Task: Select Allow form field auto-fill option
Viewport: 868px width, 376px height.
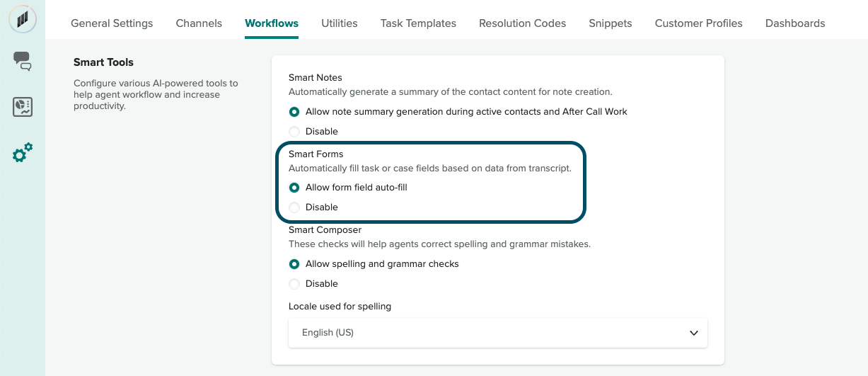Action: point(294,188)
